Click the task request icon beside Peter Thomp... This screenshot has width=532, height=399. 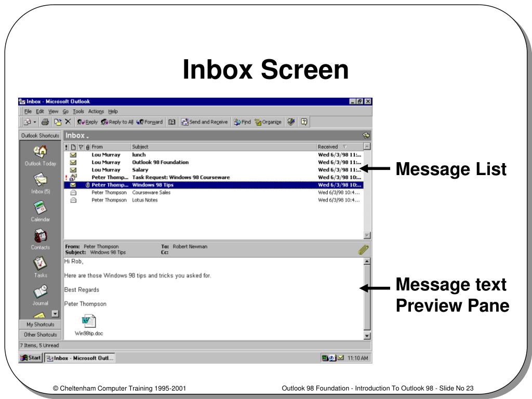coord(73,177)
